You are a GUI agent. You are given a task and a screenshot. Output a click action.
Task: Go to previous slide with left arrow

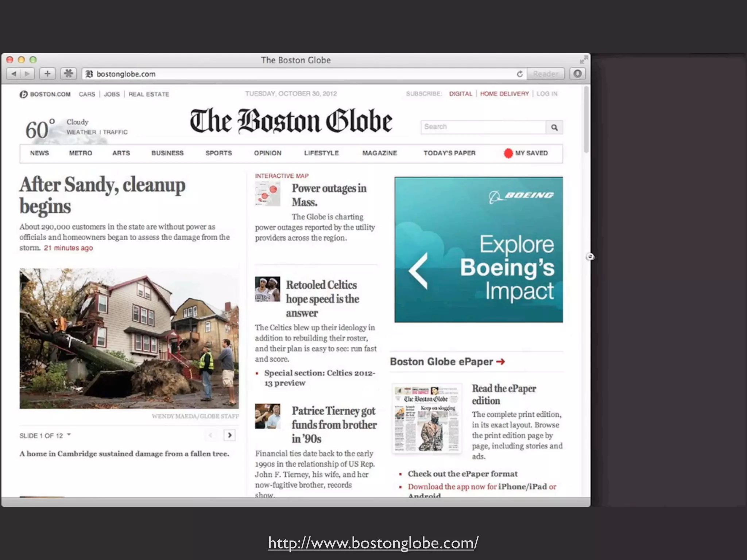210,435
